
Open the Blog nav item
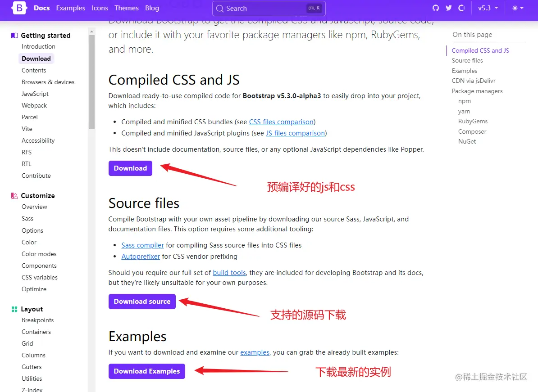152,8
